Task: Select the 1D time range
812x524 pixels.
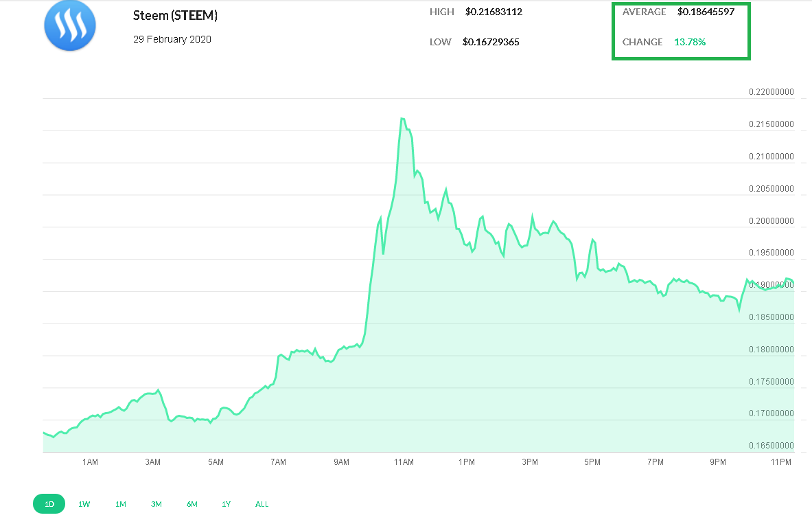Action: pos(49,503)
